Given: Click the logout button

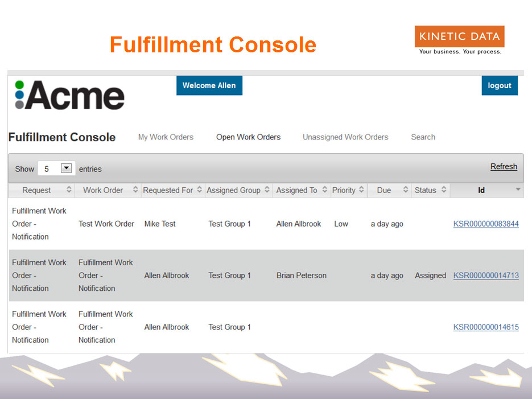Looking at the screenshot, I should pos(500,85).
